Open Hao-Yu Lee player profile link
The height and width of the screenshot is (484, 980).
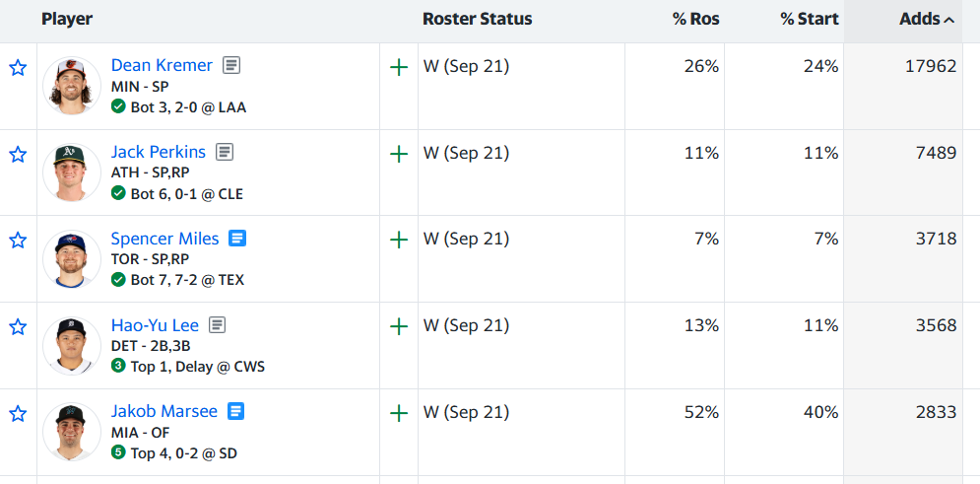tap(155, 324)
